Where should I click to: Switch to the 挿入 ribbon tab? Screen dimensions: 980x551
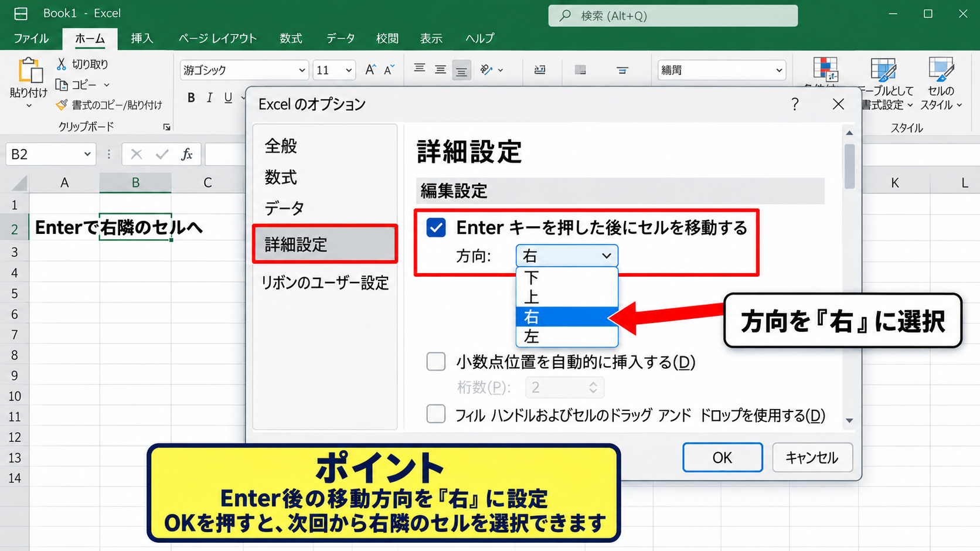142,39
